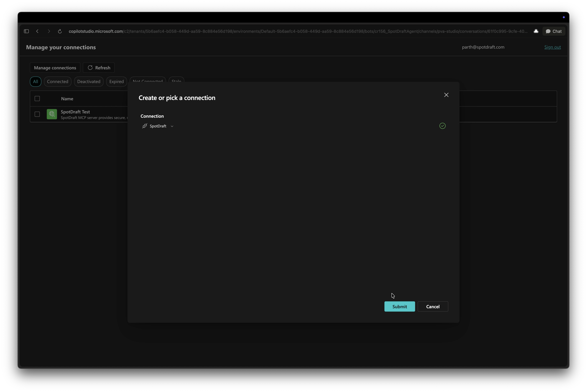587x392 pixels.
Task: Close the connection dialog with X
Action: coord(446,95)
